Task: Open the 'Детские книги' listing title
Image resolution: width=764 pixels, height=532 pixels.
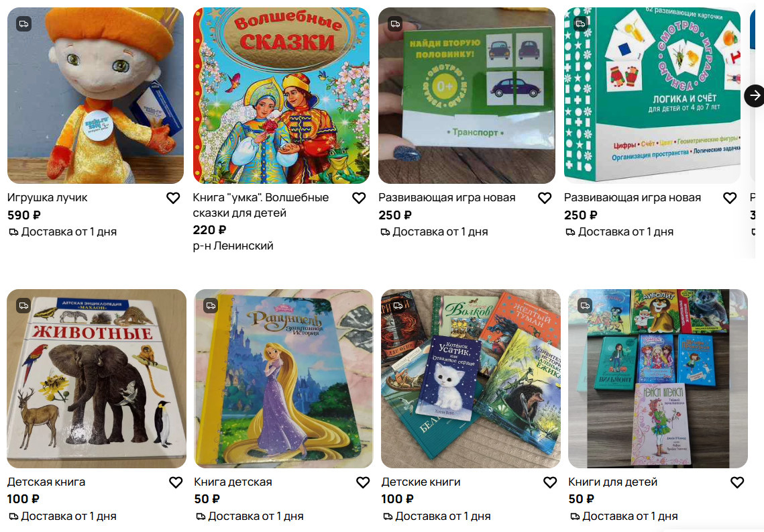Action: click(421, 482)
